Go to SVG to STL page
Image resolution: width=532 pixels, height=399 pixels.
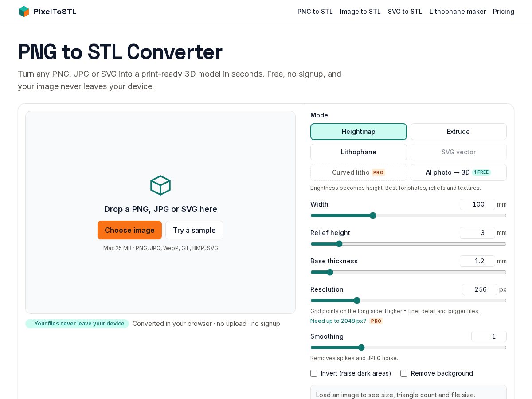click(405, 12)
